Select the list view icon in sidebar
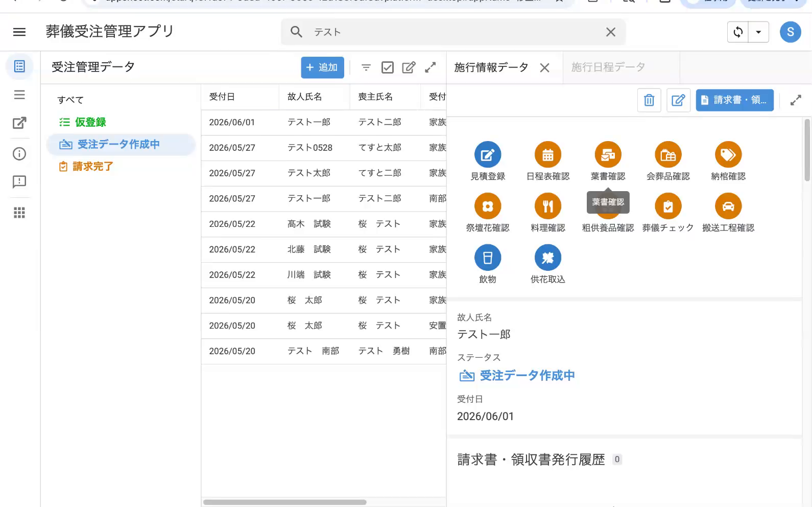This screenshot has width=812, height=507. tap(19, 66)
